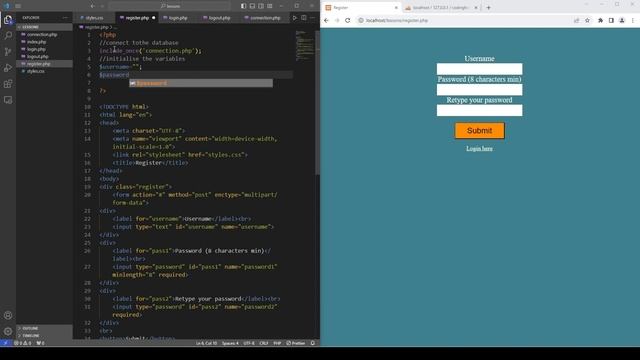Open the Extensions view
The width and height of the screenshot is (640, 360).
(x=8, y=84)
